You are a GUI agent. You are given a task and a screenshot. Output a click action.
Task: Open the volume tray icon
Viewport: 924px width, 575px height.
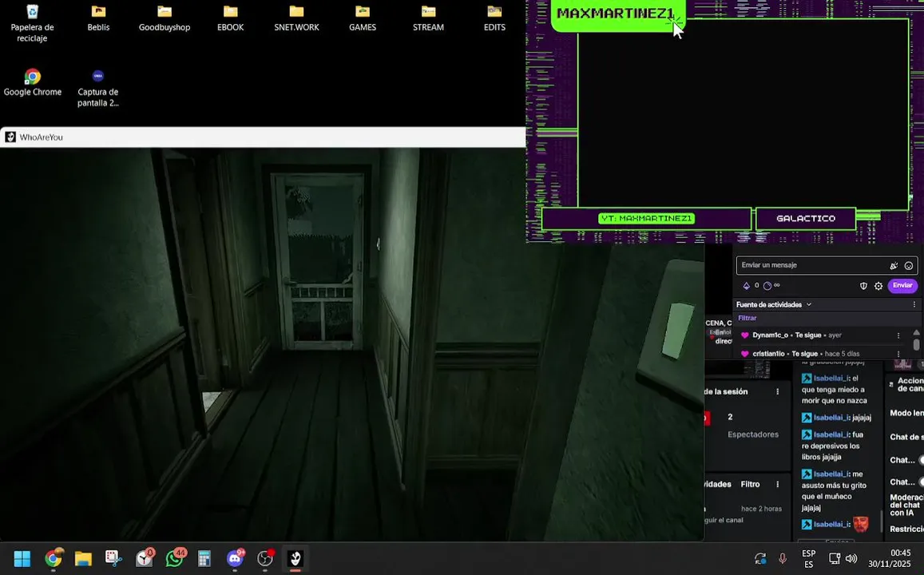coord(851,558)
